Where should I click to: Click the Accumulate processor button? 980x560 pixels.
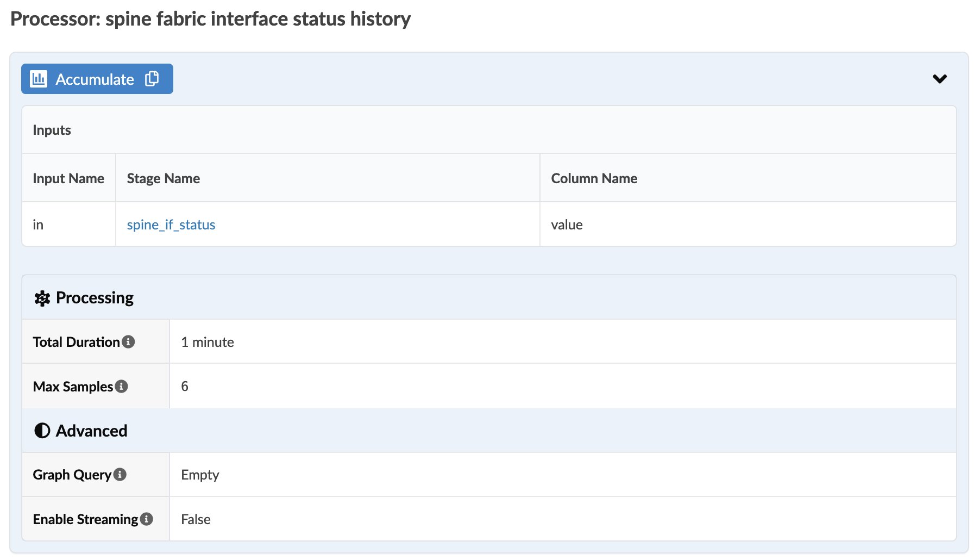pos(95,79)
